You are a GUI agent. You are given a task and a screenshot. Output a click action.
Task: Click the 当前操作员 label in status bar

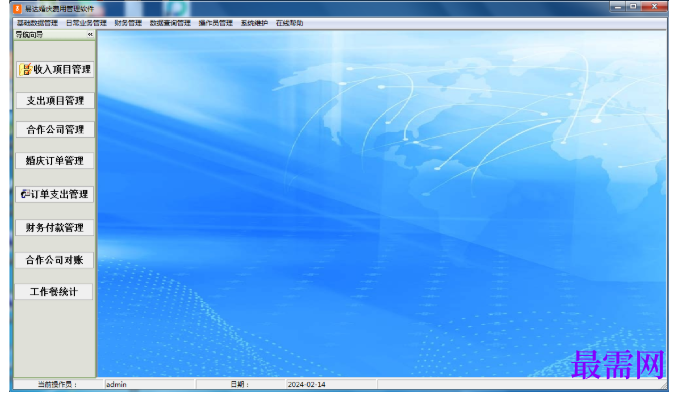(x=57, y=384)
